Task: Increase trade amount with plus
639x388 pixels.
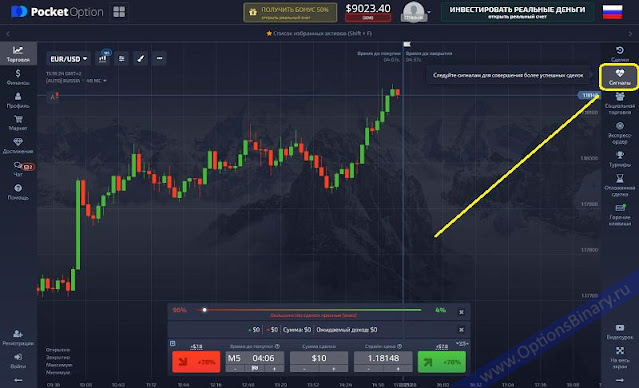Action: (x=334, y=368)
